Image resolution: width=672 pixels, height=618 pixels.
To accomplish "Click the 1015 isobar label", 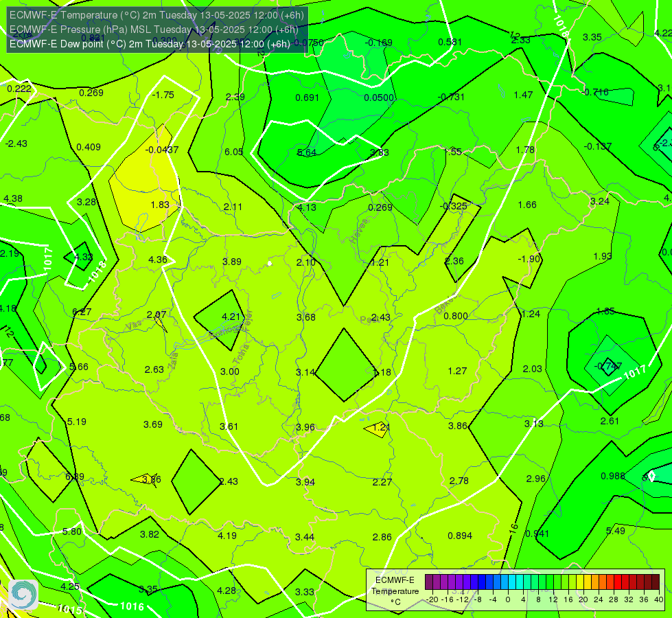I will pyautogui.click(x=69, y=608).
